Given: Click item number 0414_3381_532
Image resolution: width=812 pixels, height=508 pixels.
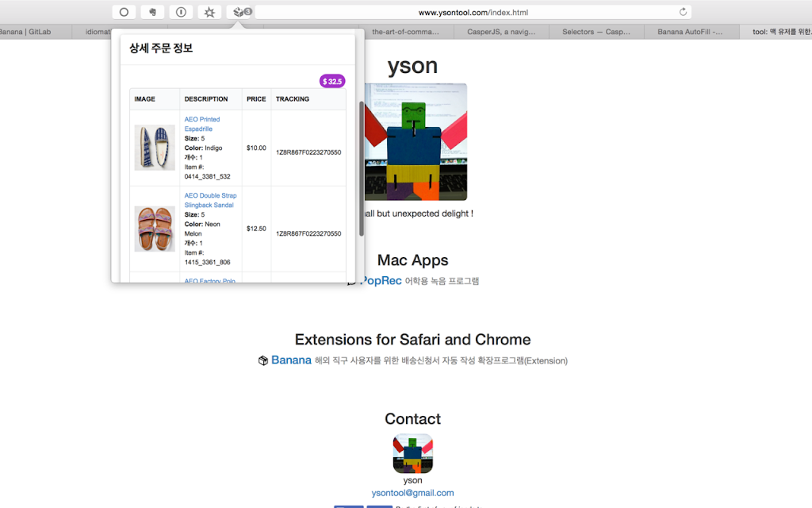Looking at the screenshot, I should point(207,177).
